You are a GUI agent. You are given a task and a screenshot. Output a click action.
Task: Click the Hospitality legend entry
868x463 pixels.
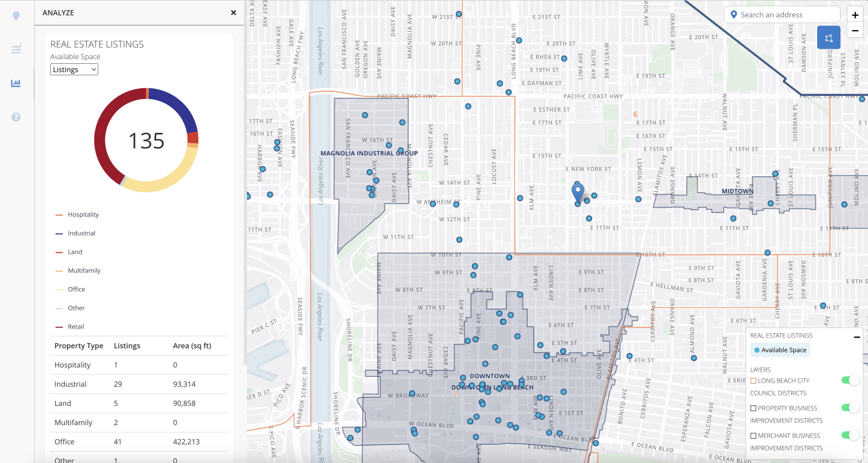tap(77, 214)
